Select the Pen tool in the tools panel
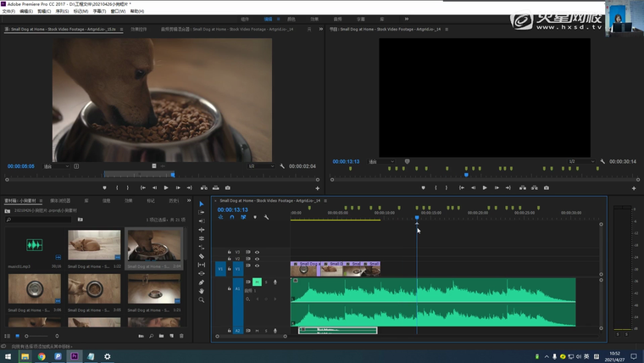 [202, 282]
